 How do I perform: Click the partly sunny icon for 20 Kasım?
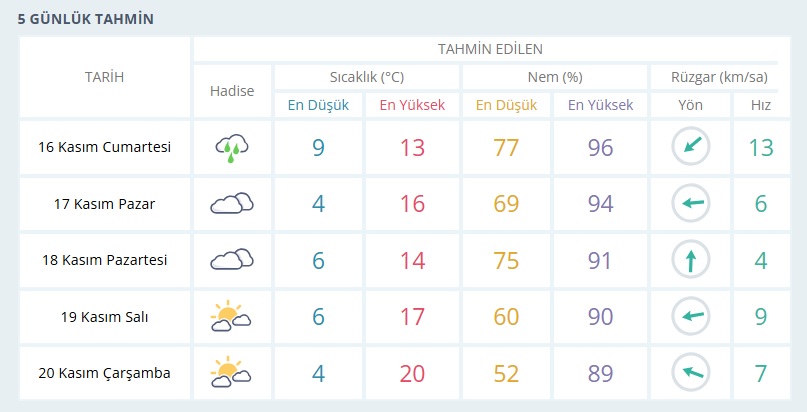(231, 373)
